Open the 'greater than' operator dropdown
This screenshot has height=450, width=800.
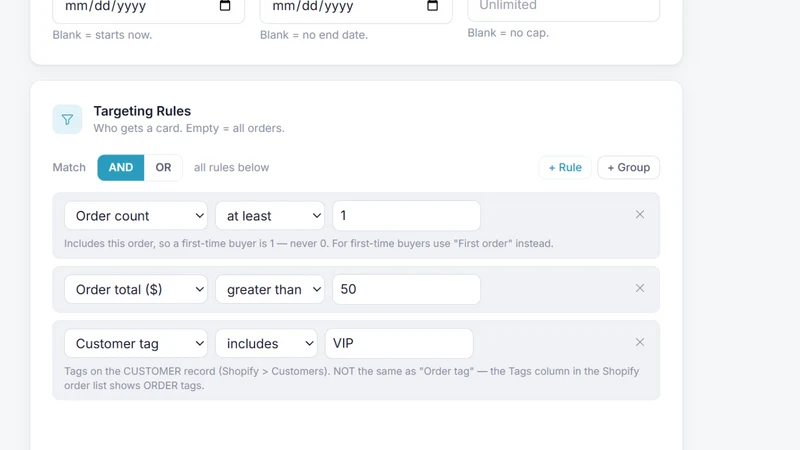coord(270,289)
